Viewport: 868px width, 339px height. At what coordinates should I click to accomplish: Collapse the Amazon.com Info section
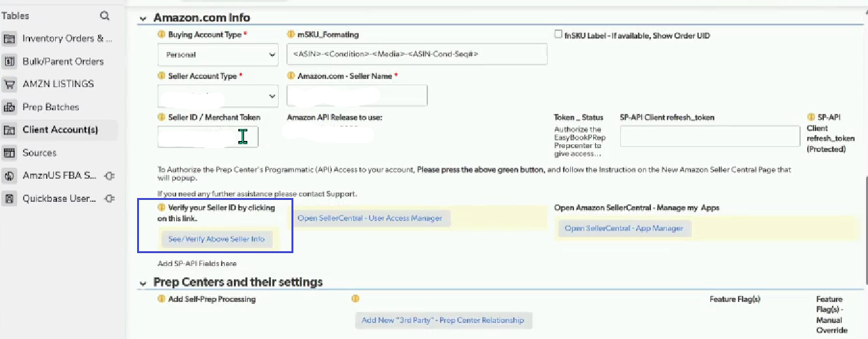[143, 18]
